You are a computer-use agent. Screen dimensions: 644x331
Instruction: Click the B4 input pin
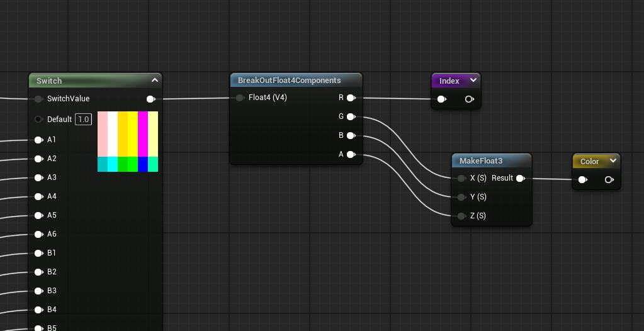[38, 310]
